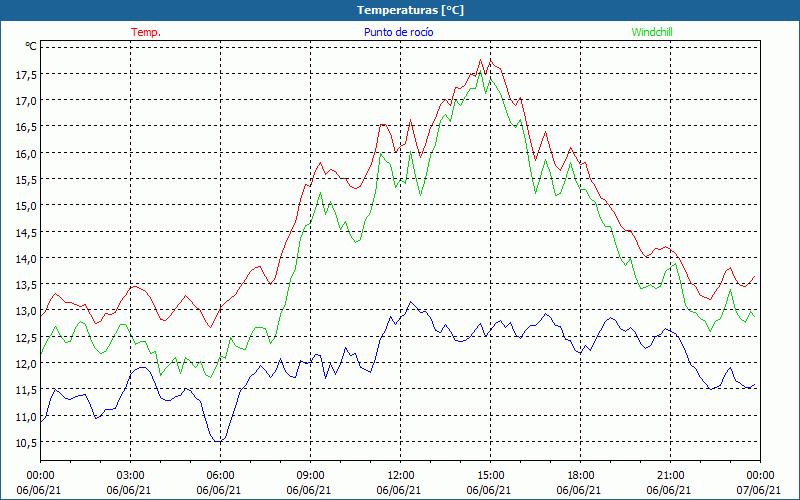
Task: Click the 09:00 time axis label
Action: (x=311, y=476)
